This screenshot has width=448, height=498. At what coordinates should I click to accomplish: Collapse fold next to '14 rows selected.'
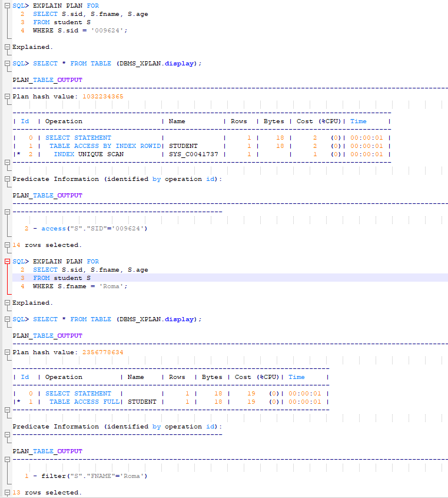pyautogui.click(x=7, y=245)
